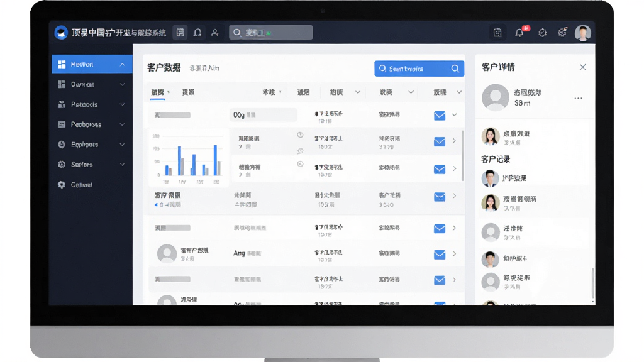This screenshot has height=362, width=644.
Task: Expand the Pedbroes sidebar chevron
Action: point(123,124)
